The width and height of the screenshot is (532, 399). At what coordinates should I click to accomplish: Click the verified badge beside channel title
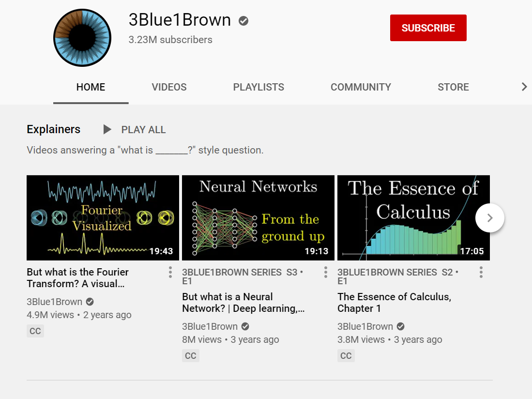pos(243,21)
